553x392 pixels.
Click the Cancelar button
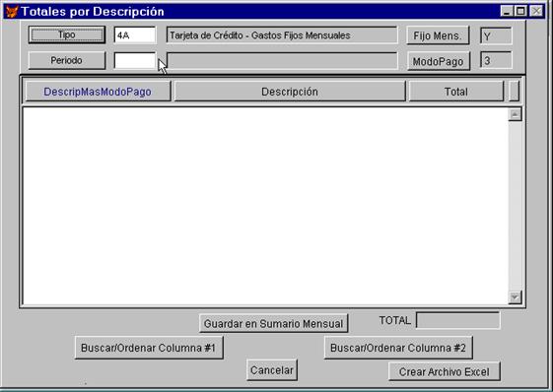[x=272, y=370]
